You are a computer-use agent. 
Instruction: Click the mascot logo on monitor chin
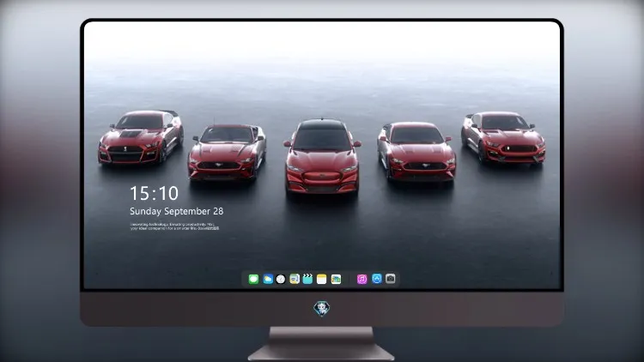[x=322, y=309]
